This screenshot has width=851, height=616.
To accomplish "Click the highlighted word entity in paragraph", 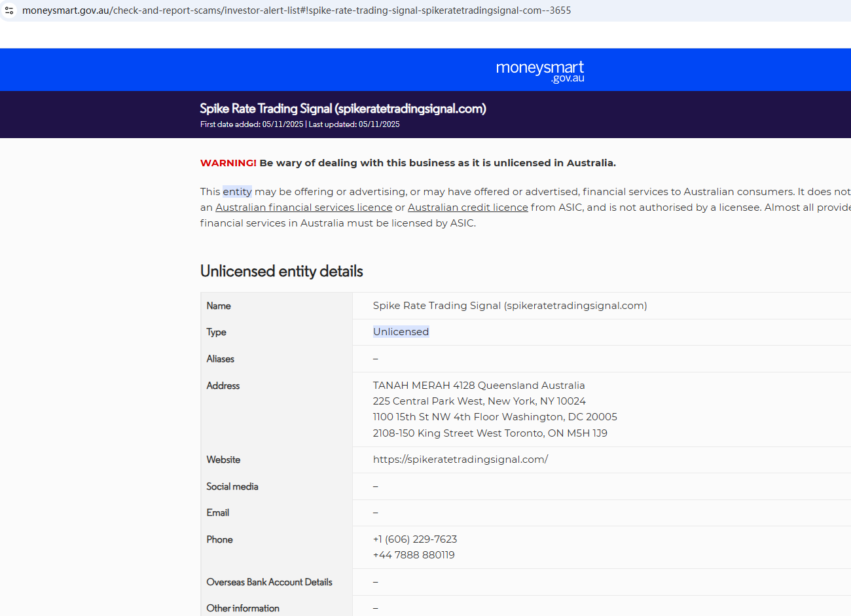I will click(x=237, y=192).
